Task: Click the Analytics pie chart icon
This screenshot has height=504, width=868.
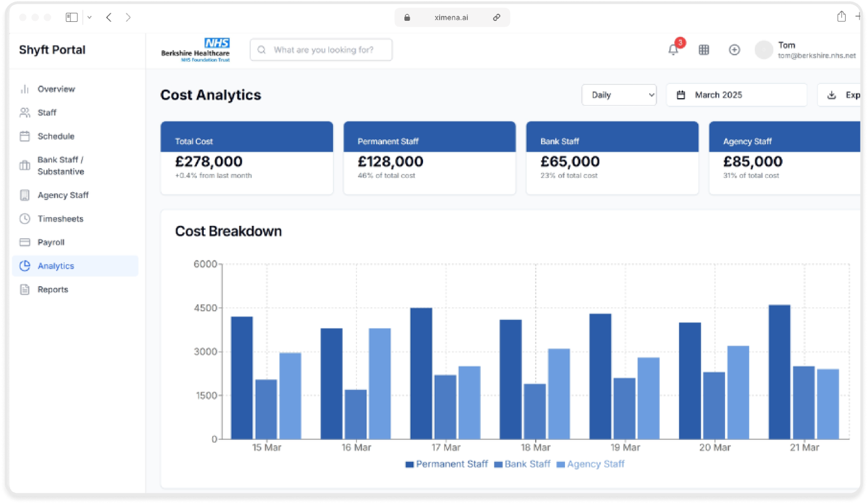Action: pyautogui.click(x=25, y=266)
